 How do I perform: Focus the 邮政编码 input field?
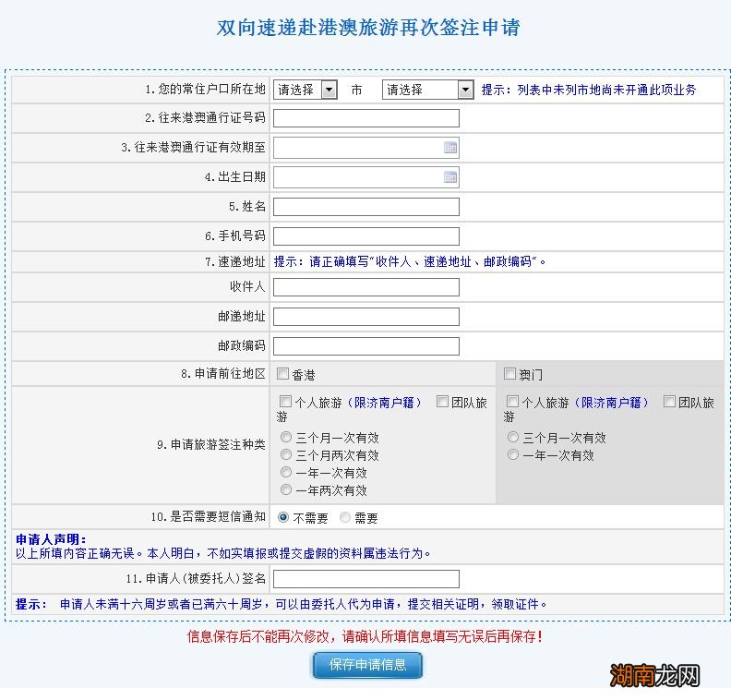[x=365, y=346]
